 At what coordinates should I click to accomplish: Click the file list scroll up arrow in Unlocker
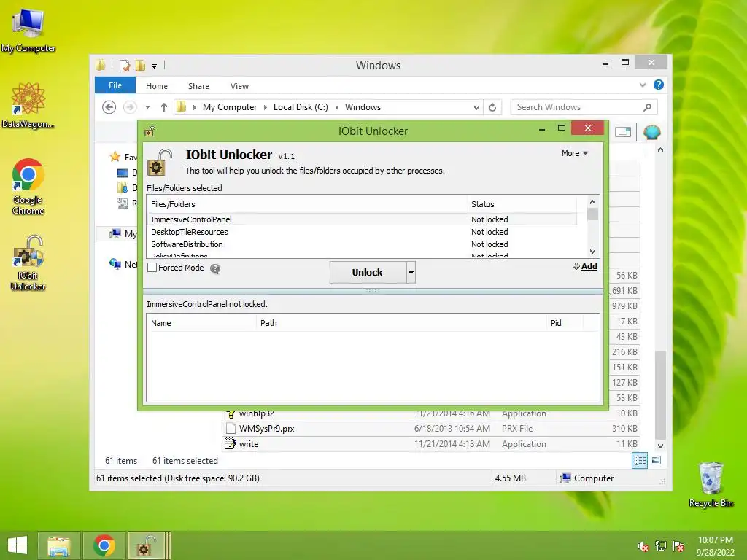592,202
